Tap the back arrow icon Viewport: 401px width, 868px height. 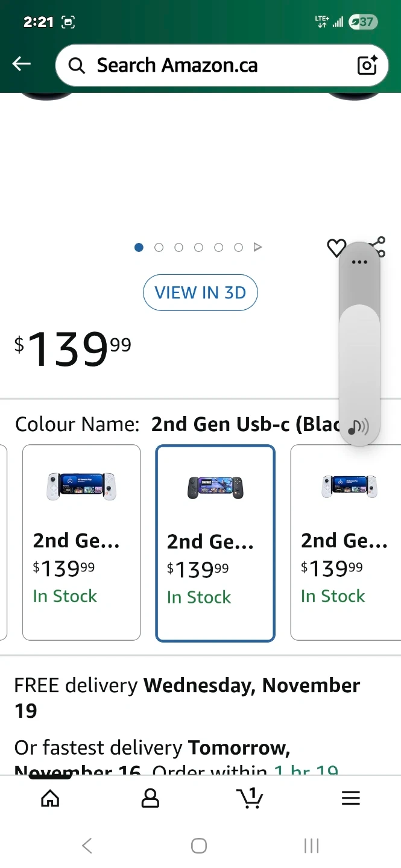[x=22, y=64]
